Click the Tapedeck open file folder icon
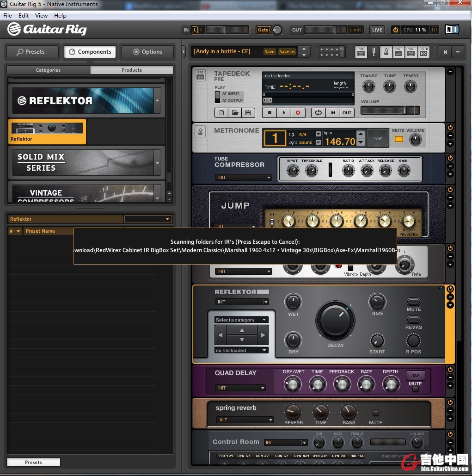472x476 pixels. pyautogui.click(x=235, y=112)
